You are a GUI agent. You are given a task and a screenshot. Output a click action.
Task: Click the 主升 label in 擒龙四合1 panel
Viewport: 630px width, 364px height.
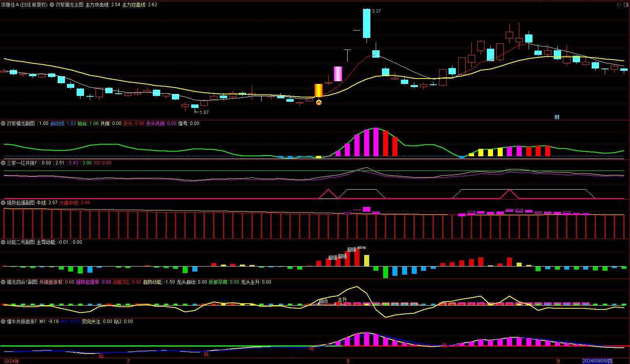point(342,299)
